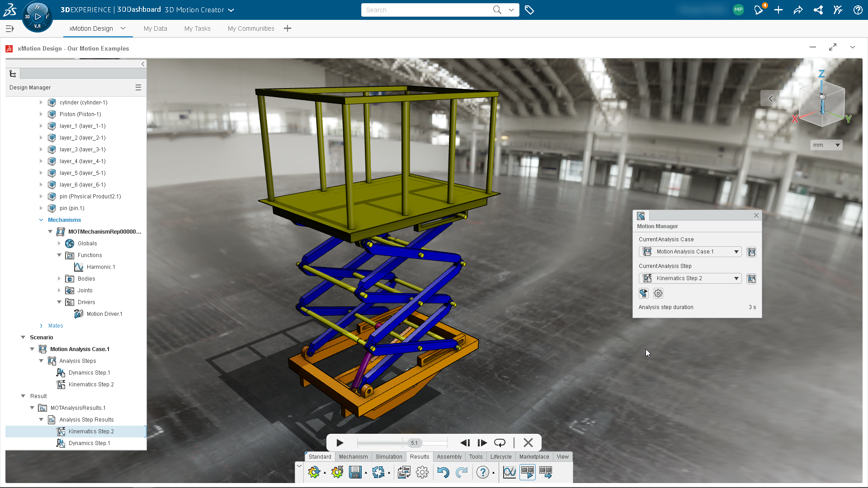
Task: Click the Save floppy disk icon
Action: (355, 473)
